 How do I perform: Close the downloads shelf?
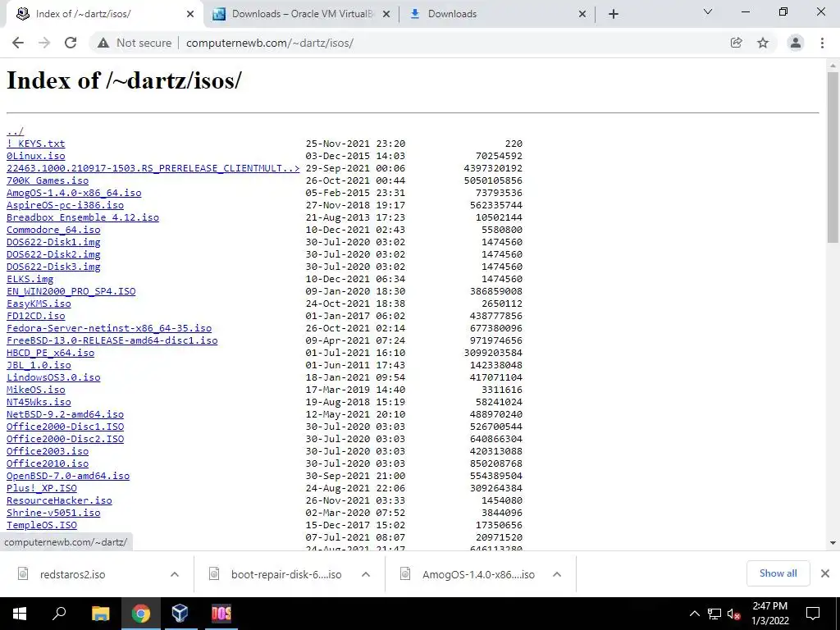tap(825, 573)
